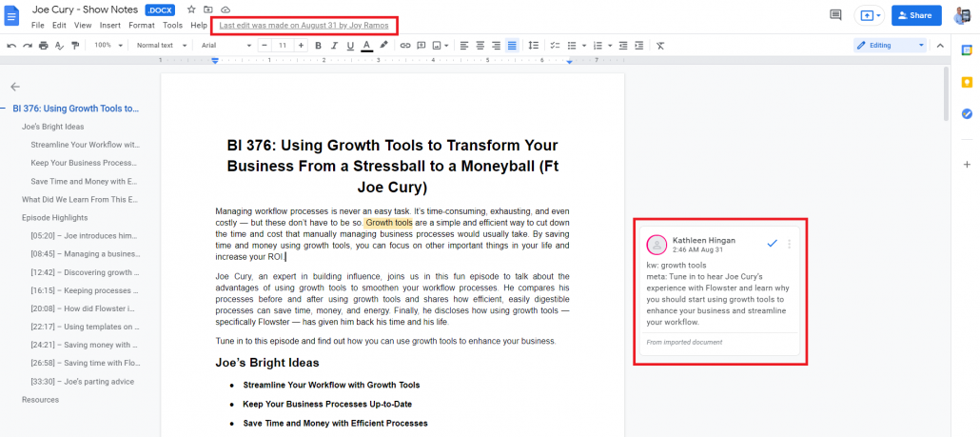Image resolution: width=980 pixels, height=437 pixels.
Task: Open the Editing mode dropdown
Action: [x=890, y=46]
